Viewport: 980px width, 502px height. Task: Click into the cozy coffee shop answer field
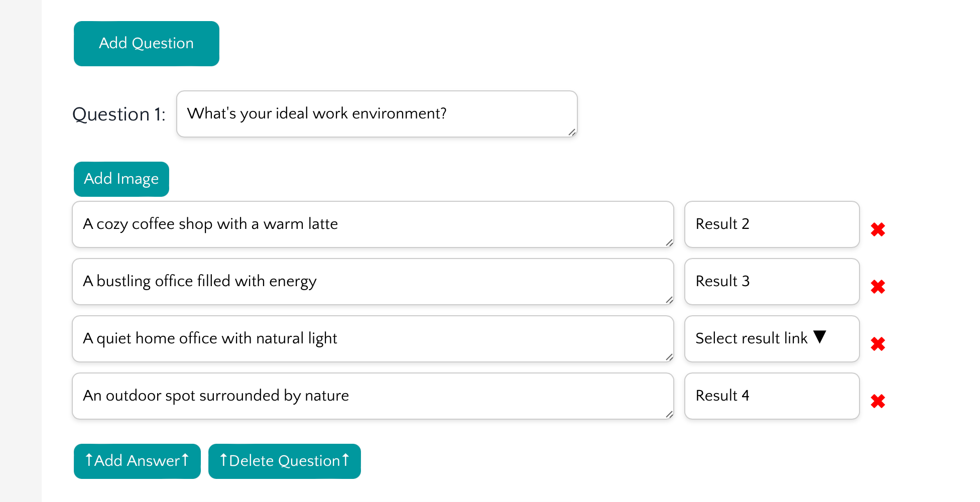pyautogui.click(x=373, y=224)
